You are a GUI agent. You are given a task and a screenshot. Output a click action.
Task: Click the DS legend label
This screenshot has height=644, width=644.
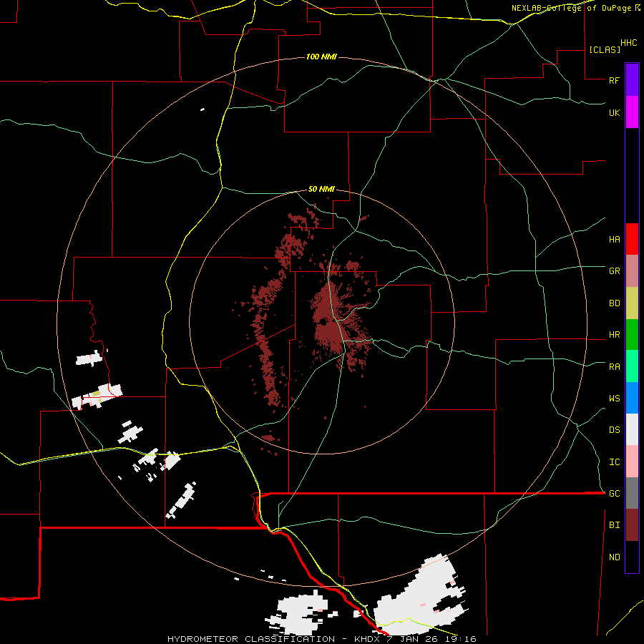[614, 430]
